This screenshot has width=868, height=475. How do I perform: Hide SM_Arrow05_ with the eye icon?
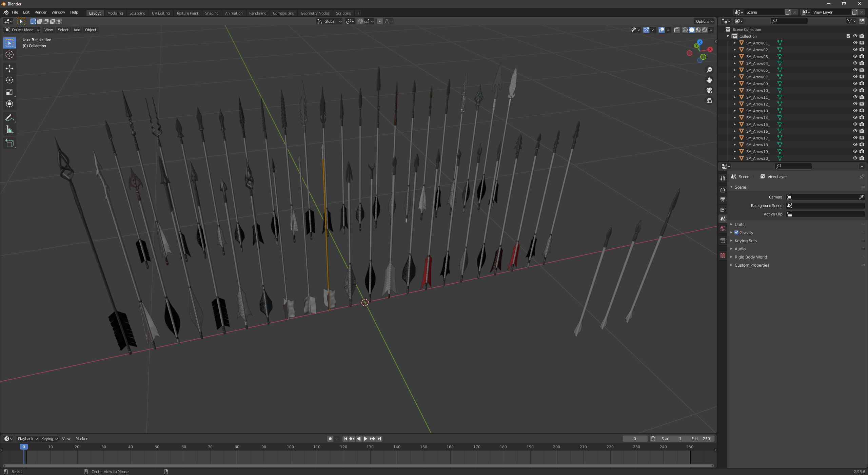click(x=855, y=70)
